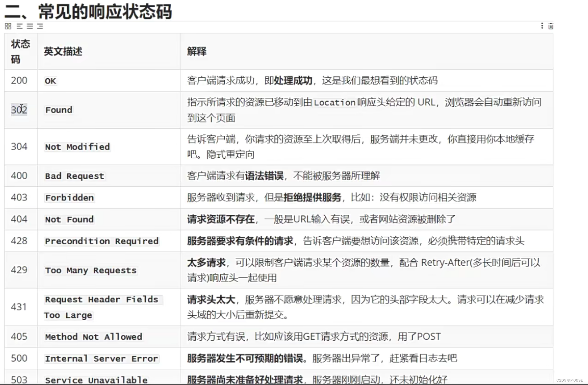This screenshot has width=588, height=385.
Task: Select the 解释 column header cell
Action: 196,51
